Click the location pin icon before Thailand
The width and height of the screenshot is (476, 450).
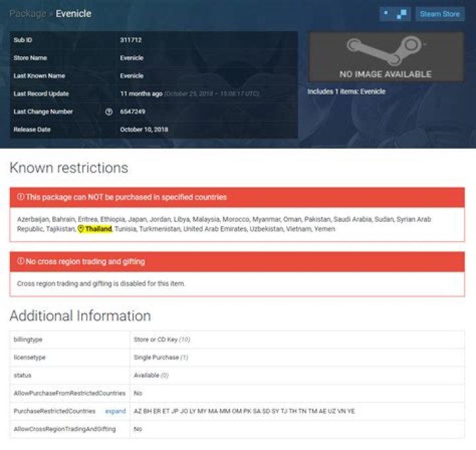81,229
